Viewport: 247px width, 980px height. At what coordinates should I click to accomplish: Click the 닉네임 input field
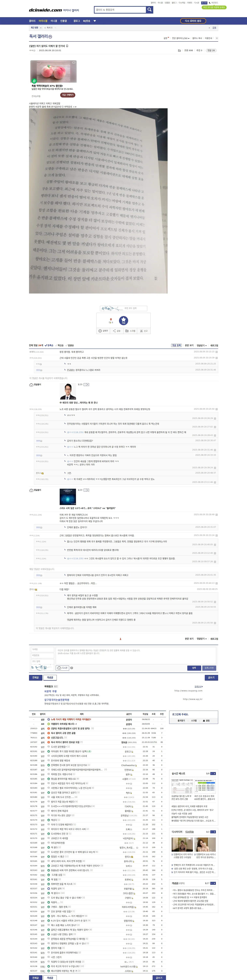pyautogui.click(x=42, y=649)
